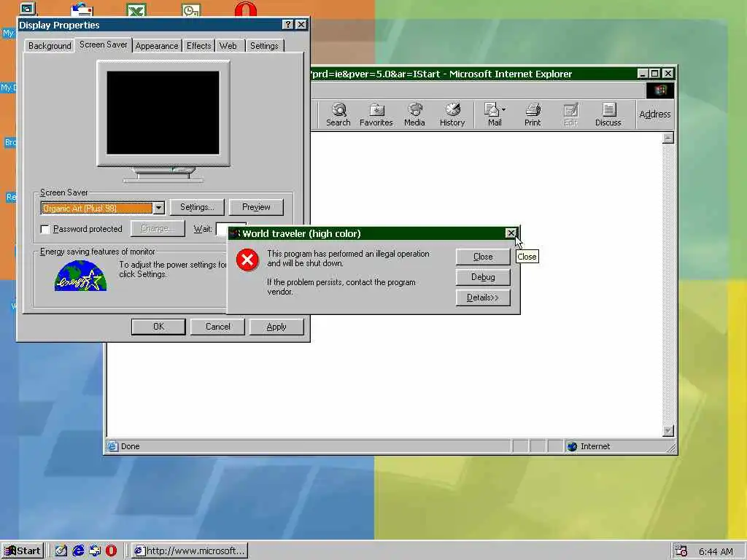Click the screen saver monitor preview
The height and width of the screenshot is (560, 747).
tap(163, 113)
